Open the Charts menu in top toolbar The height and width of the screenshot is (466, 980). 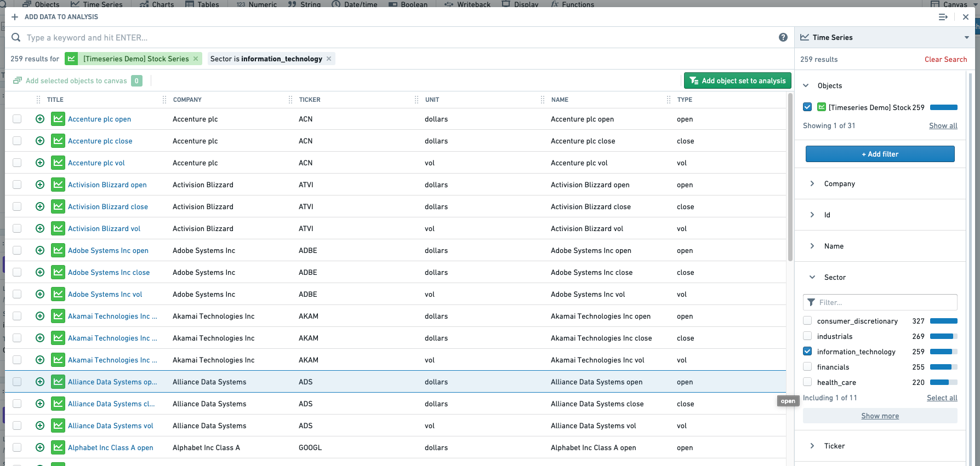pyautogui.click(x=157, y=4)
